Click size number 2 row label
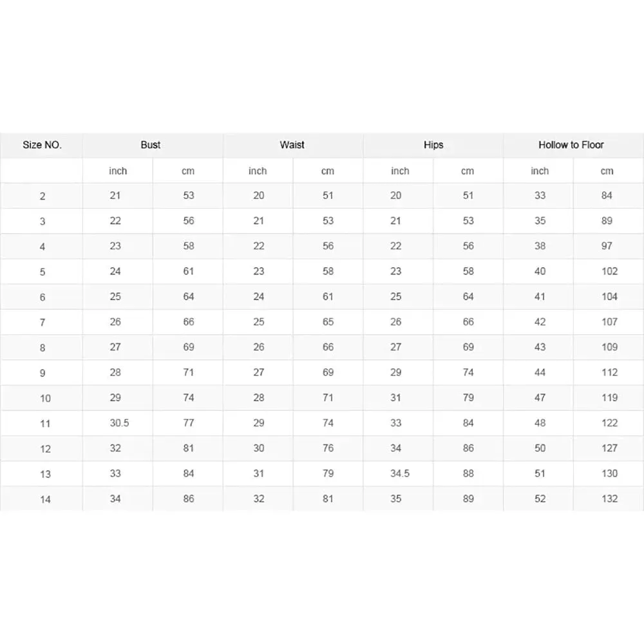Viewport: 644px width, 644px height. pos(43,196)
